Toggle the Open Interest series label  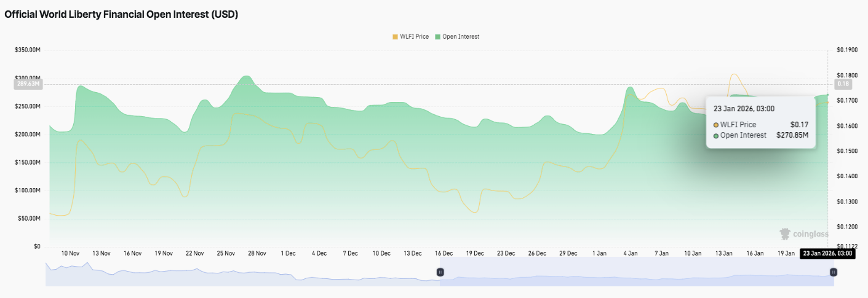pyautogui.click(x=460, y=37)
